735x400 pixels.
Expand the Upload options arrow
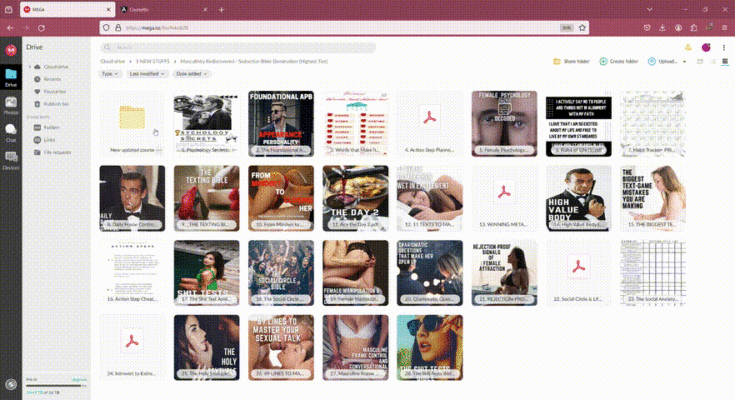click(x=684, y=62)
